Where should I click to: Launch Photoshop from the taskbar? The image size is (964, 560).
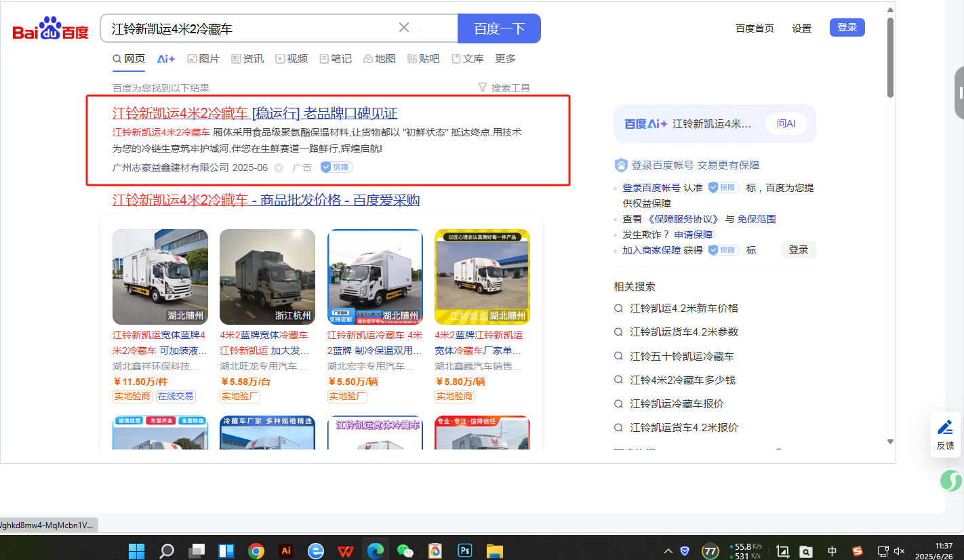coord(465,551)
